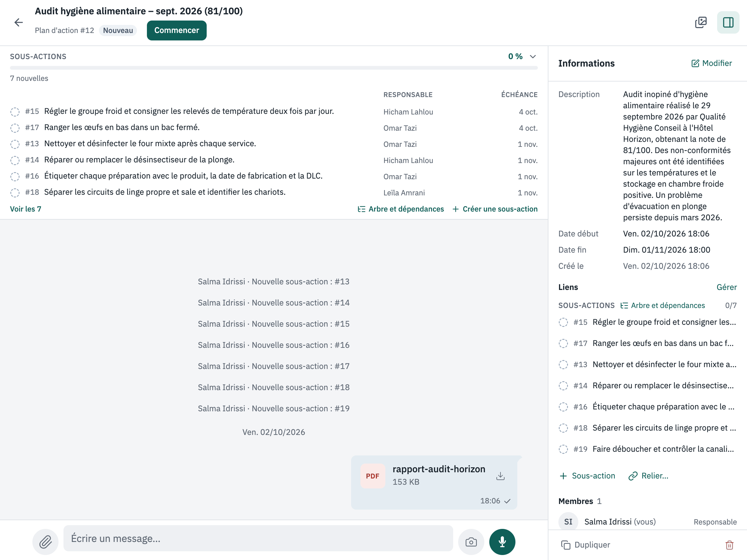Image resolution: width=747 pixels, height=560 pixels.
Task: Click the Commencer button
Action: [176, 30]
